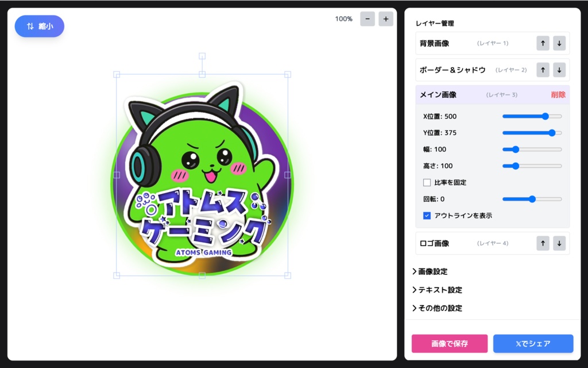Move the ボーダー＆シャドウ layer down
Screen dimensions: 588x368
(x=559, y=70)
